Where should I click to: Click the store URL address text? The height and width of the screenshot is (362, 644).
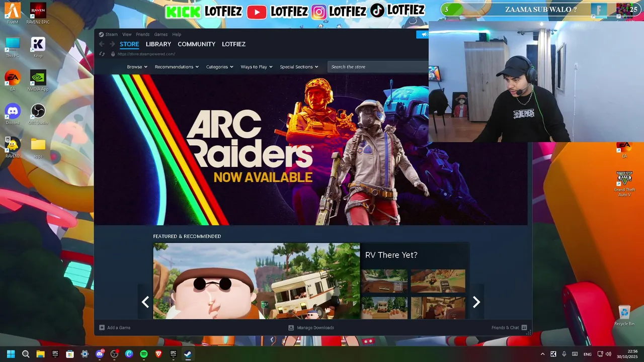(x=146, y=54)
